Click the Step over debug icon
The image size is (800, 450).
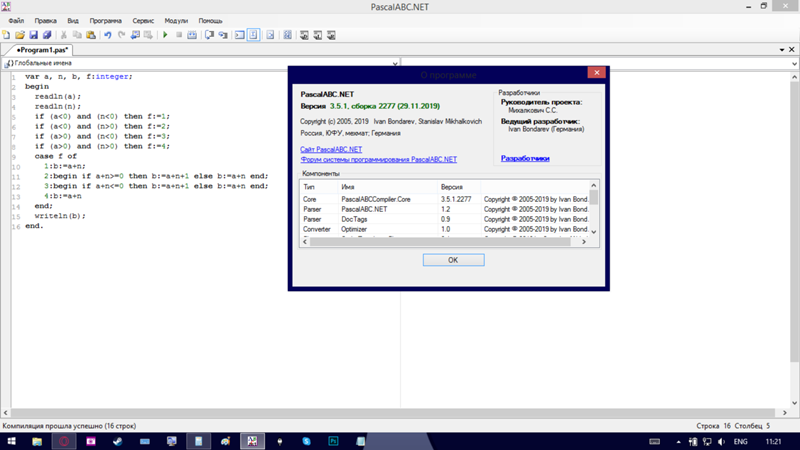[x=209, y=35]
